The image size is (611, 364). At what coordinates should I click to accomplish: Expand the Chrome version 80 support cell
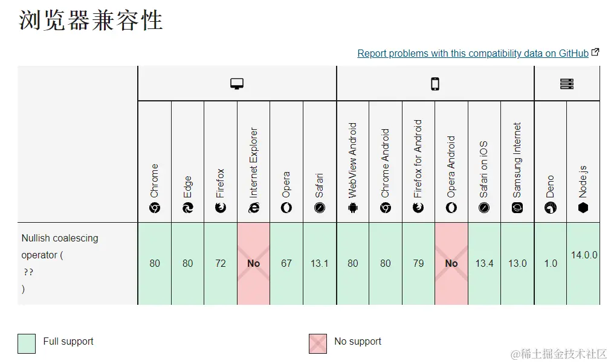pyautogui.click(x=155, y=264)
